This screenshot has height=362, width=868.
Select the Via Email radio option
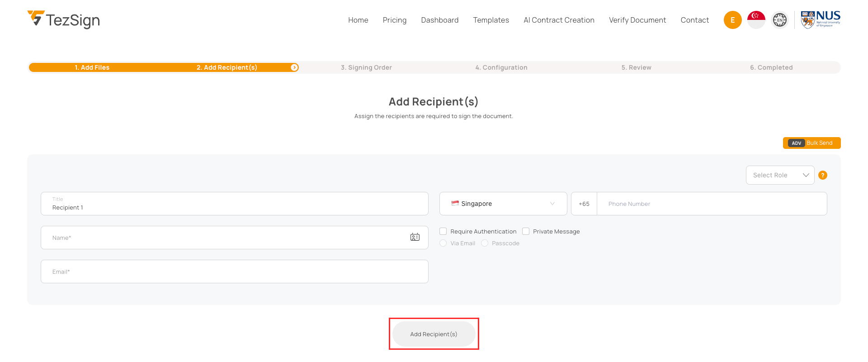click(443, 243)
